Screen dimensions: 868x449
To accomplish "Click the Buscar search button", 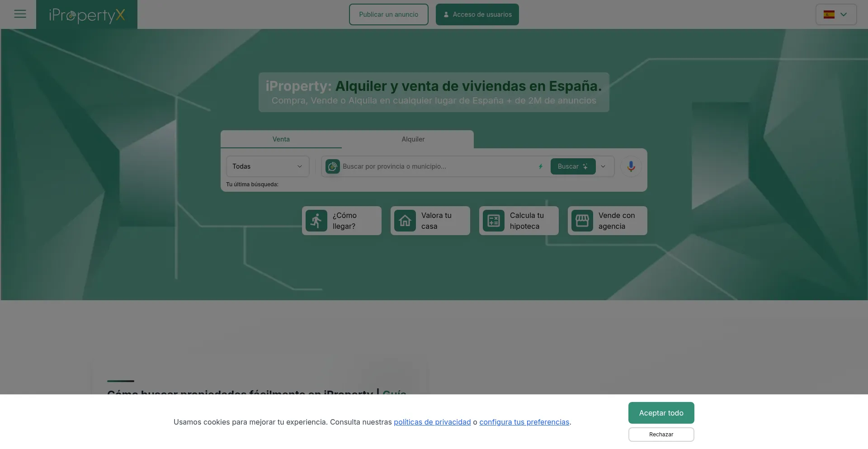I will (573, 166).
